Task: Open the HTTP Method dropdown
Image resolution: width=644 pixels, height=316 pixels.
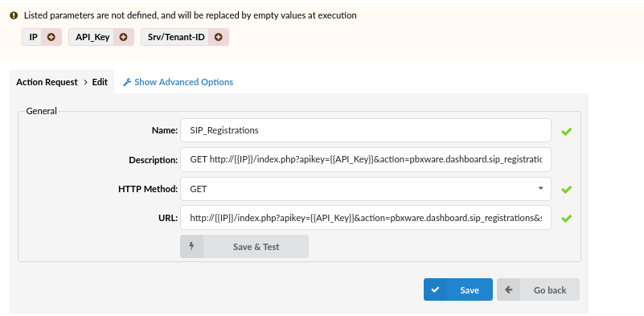Action: click(366, 189)
